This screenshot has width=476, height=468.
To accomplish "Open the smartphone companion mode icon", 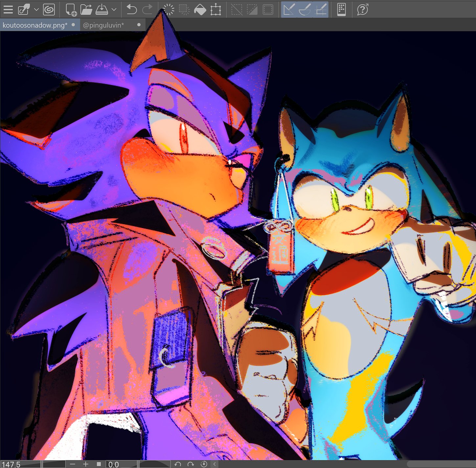I will coord(342,10).
